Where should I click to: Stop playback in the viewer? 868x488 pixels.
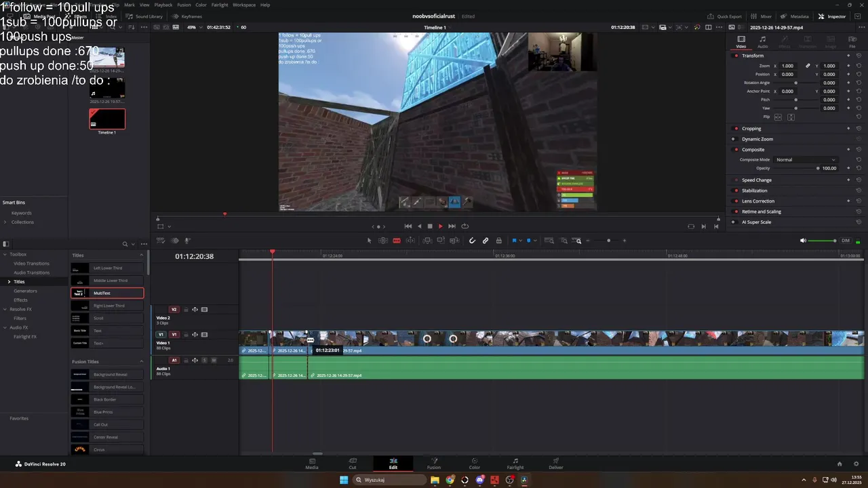tap(429, 226)
